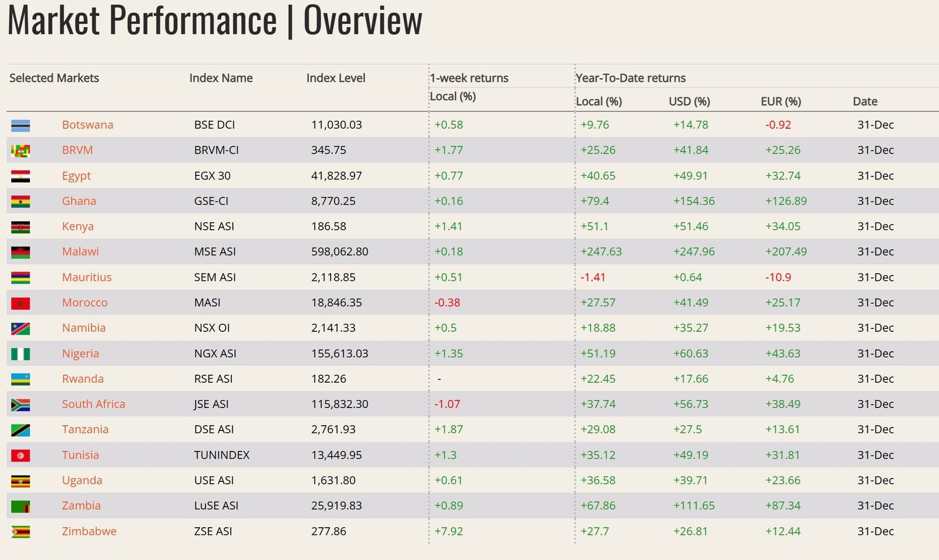939x560 pixels.
Task: Select index level 41,828.97
Action: [x=337, y=175]
